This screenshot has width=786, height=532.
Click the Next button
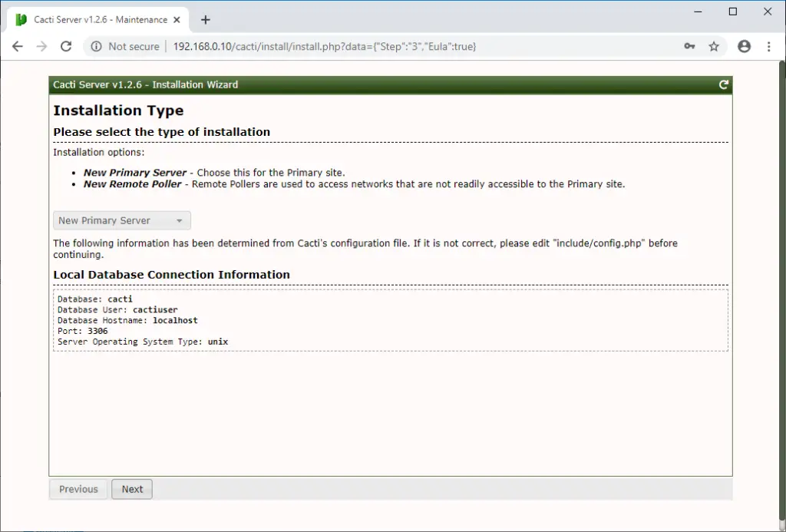(x=131, y=489)
